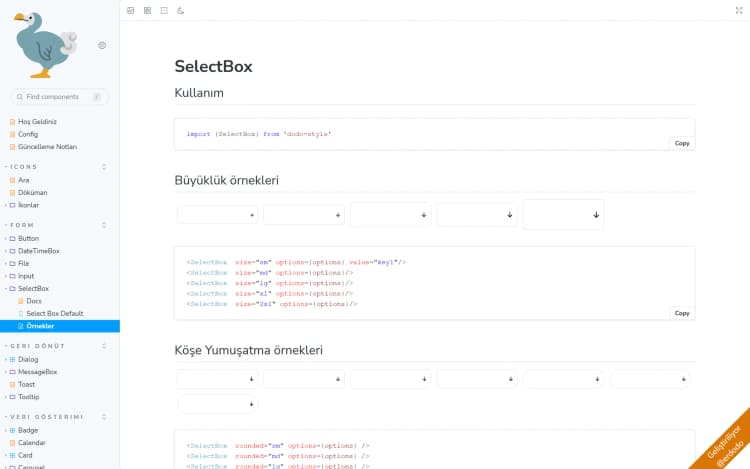Collapse the ICONS section toggle arrows

click(x=104, y=167)
